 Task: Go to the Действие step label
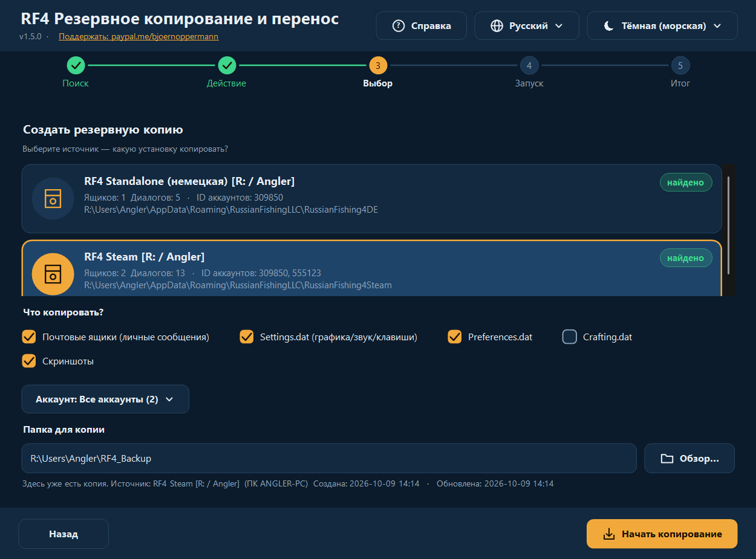click(x=226, y=83)
